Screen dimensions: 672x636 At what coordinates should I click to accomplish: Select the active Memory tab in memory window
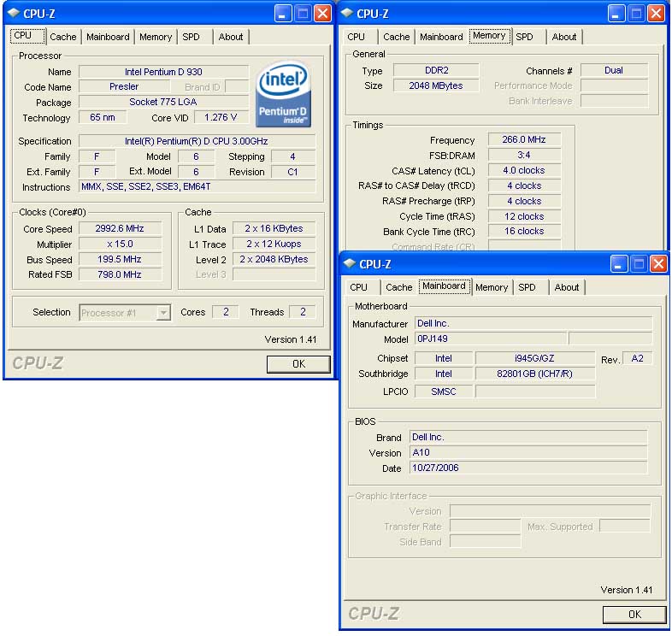489,36
